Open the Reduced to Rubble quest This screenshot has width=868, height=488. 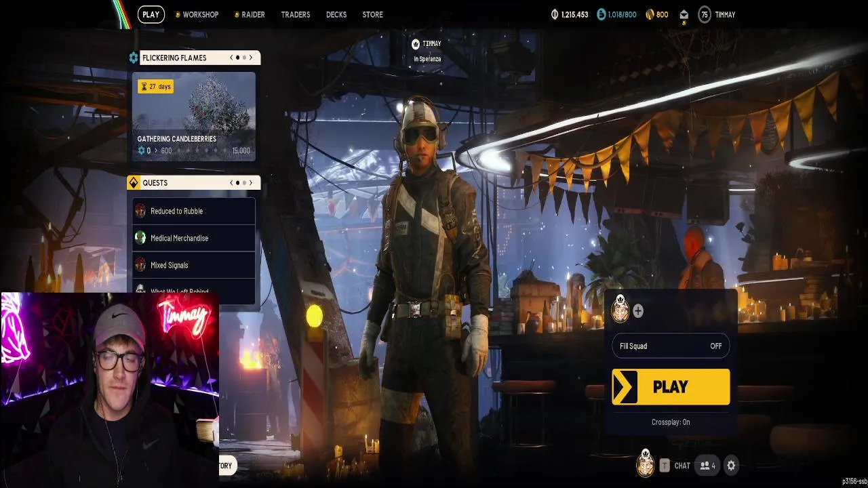tap(194, 211)
